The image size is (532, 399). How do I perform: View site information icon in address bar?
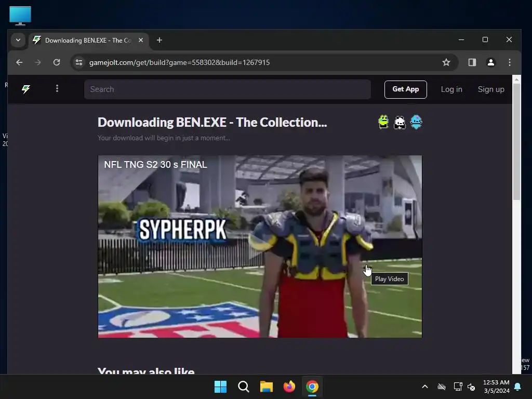pos(79,62)
